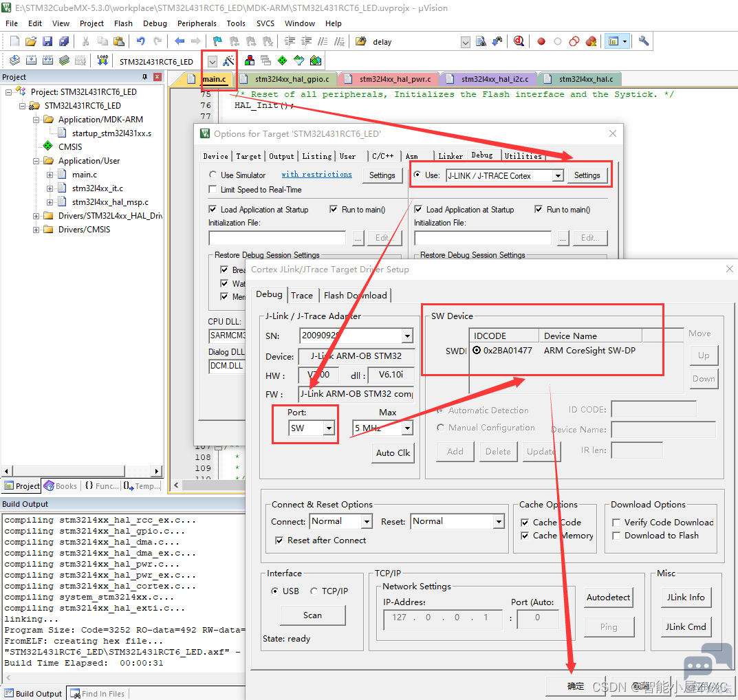Click the JLink Info button
This screenshot has width=738, height=700.
[686, 598]
